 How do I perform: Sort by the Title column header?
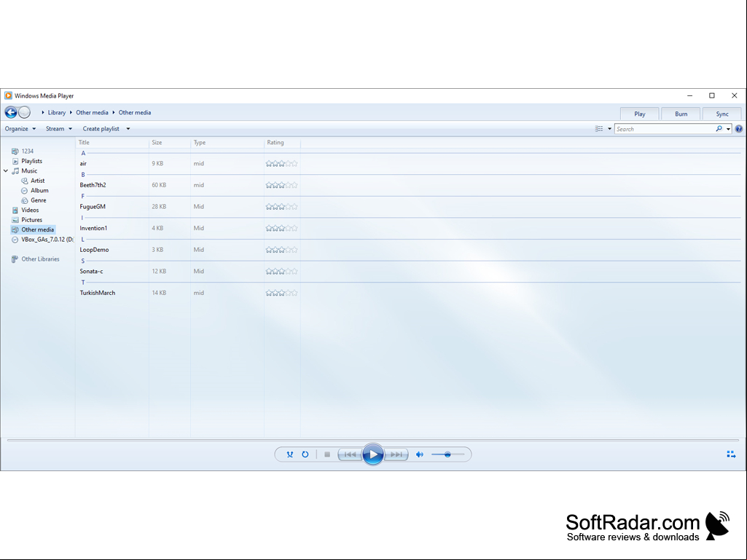point(112,143)
